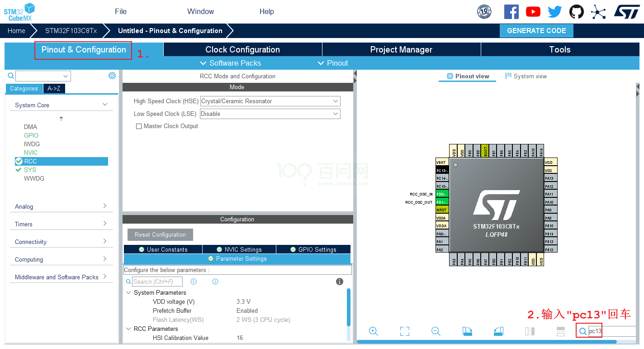Open the GPIO Settings tab
644x349 pixels.
(313, 249)
